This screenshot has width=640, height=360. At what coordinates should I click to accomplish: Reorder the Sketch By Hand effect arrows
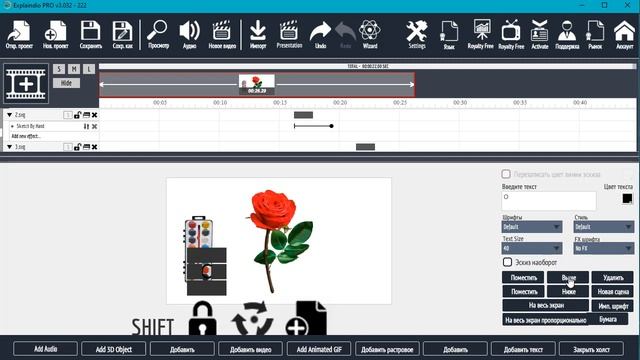point(86,127)
